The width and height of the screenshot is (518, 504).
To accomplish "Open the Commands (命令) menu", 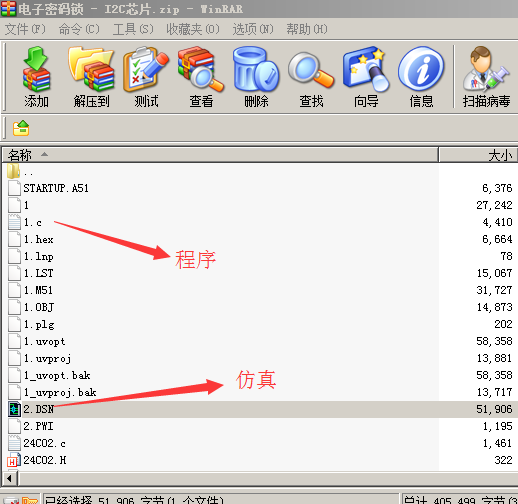I will click(79, 29).
